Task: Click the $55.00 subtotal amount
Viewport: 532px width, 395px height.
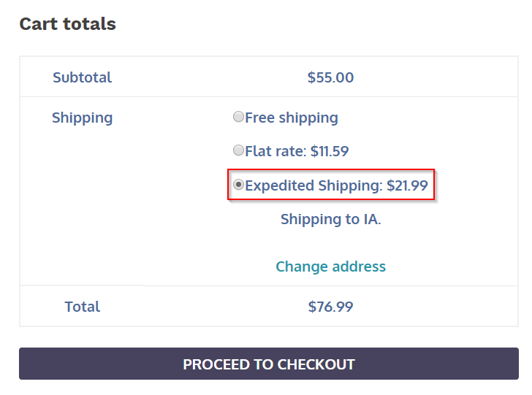Action: pyautogui.click(x=330, y=77)
